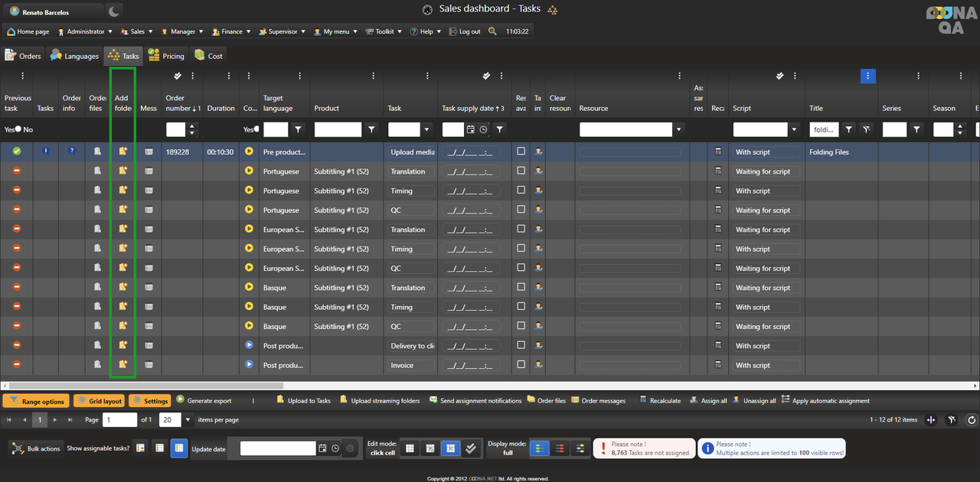Screen dimensions: 980x482
Task: Click add folder icon for order 189228
Action: point(122,151)
